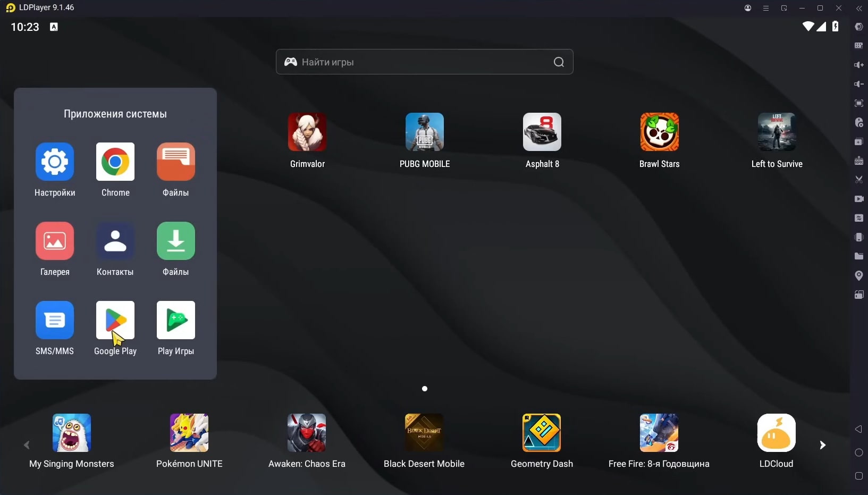
Task: Open the synchronizer transfer icon
Action: coord(858,218)
